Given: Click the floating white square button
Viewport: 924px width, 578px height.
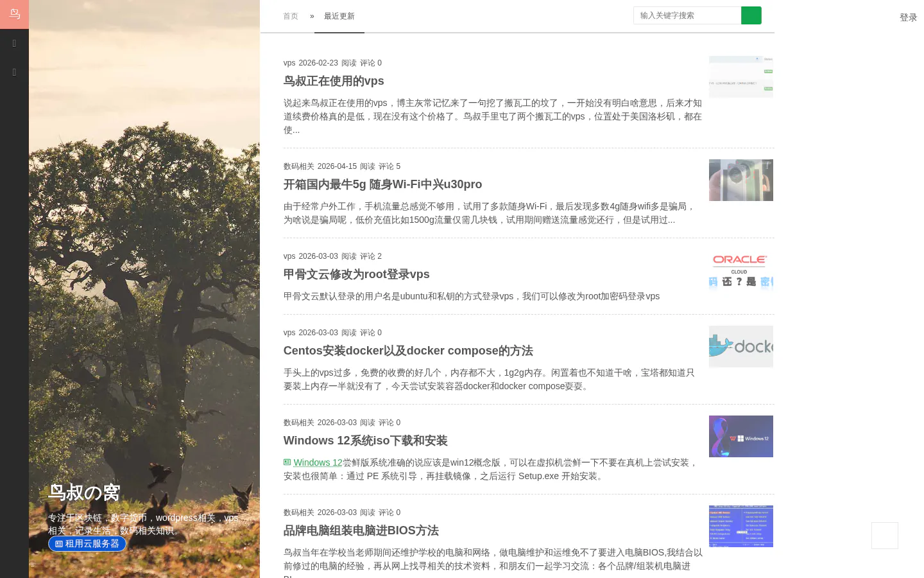Looking at the screenshot, I should pos(885,536).
